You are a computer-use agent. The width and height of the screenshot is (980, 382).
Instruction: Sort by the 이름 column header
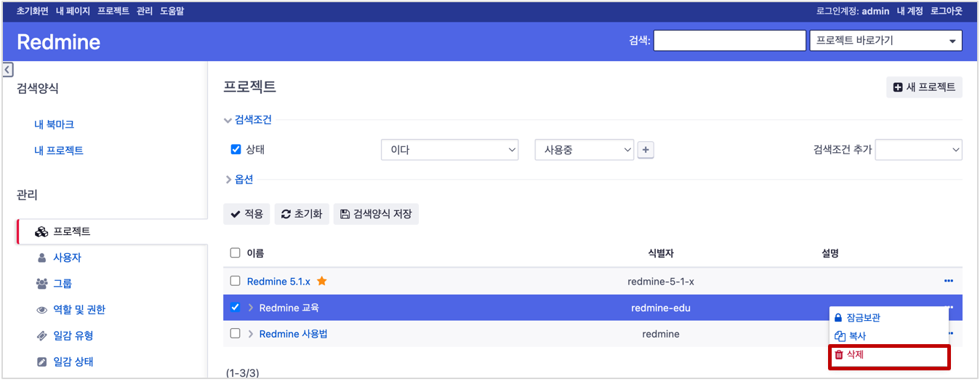coord(255,253)
